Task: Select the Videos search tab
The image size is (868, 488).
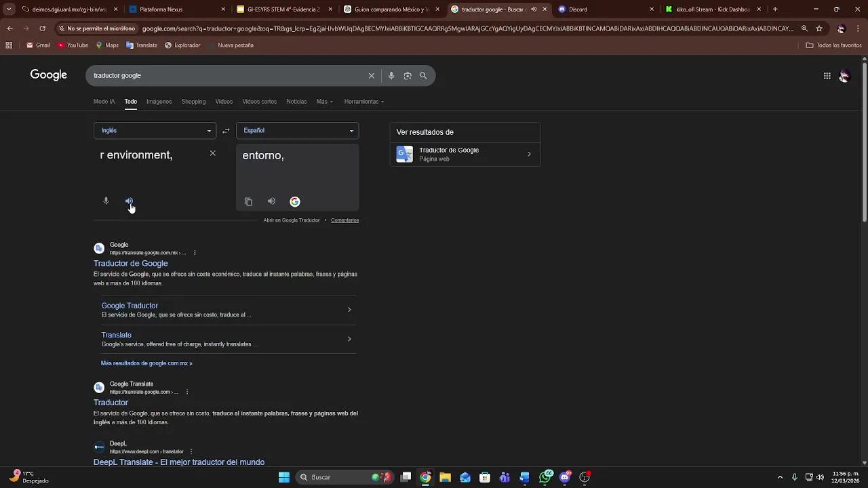Action: point(224,102)
